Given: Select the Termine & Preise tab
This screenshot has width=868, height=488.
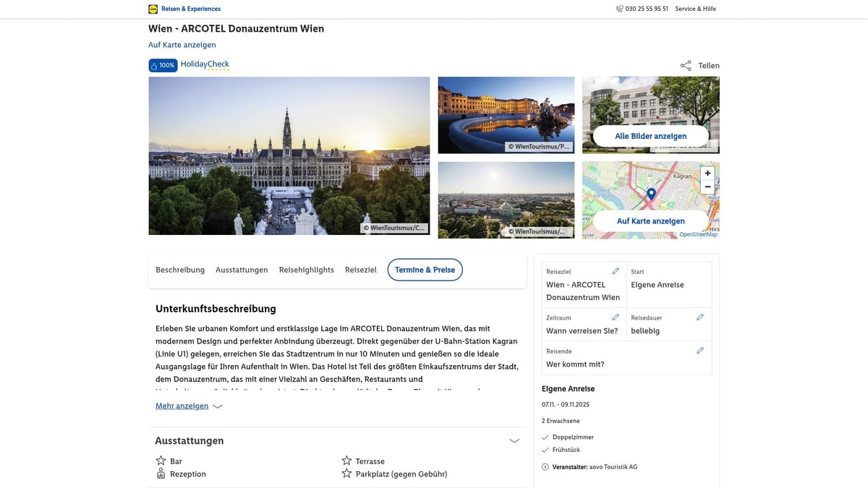Looking at the screenshot, I should 425,270.
